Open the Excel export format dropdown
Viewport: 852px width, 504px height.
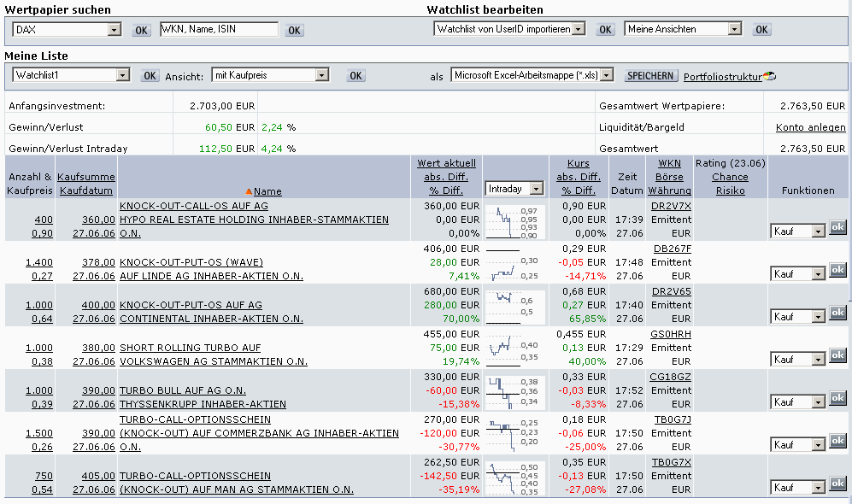click(607, 75)
